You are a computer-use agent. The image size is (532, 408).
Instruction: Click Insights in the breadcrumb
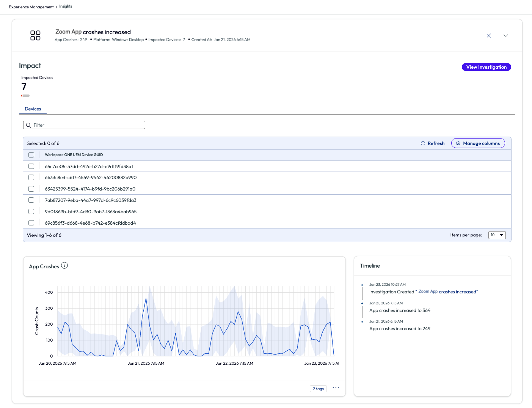(66, 6)
